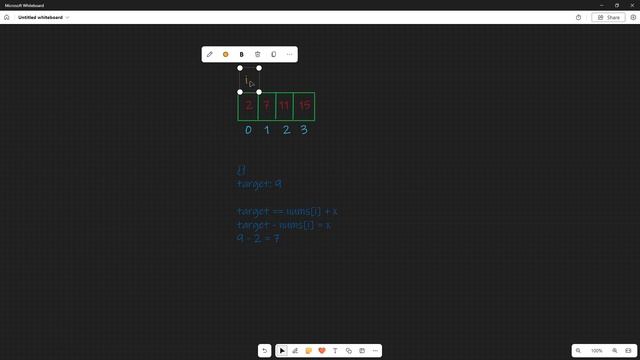The height and width of the screenshot is (360, 640).
Task: Click the '9 - 2 = 7' handwritten line
Action: [258, 238]
